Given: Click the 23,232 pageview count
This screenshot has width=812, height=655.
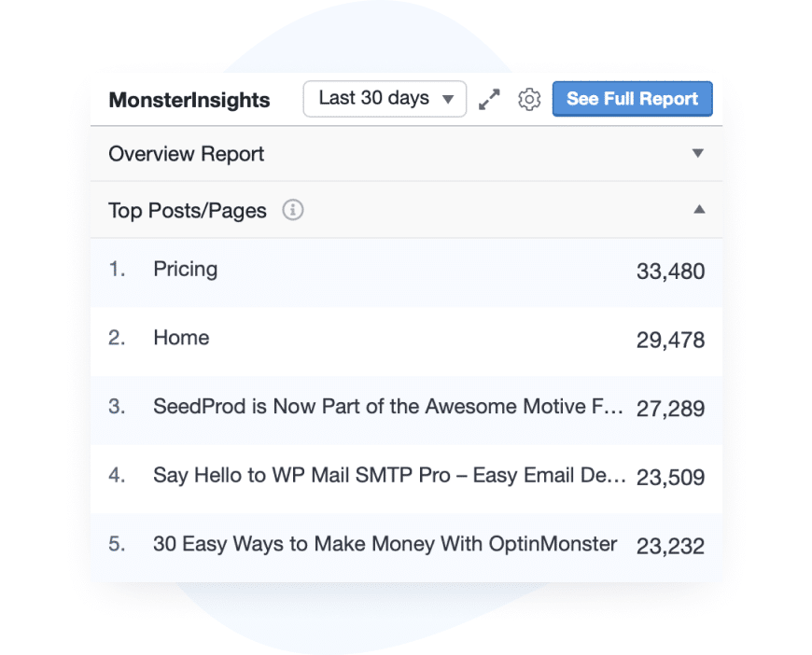Looking at the screenshot, I should tap(671, 546).
